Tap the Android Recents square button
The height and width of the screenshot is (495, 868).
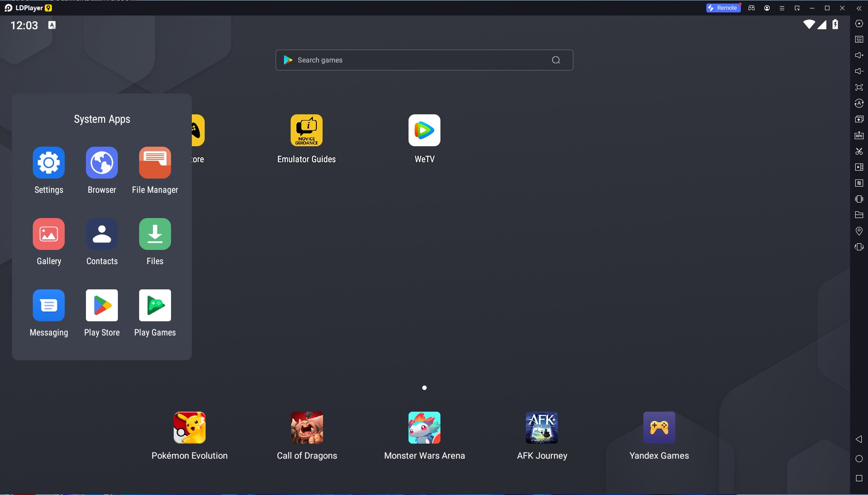859,478
